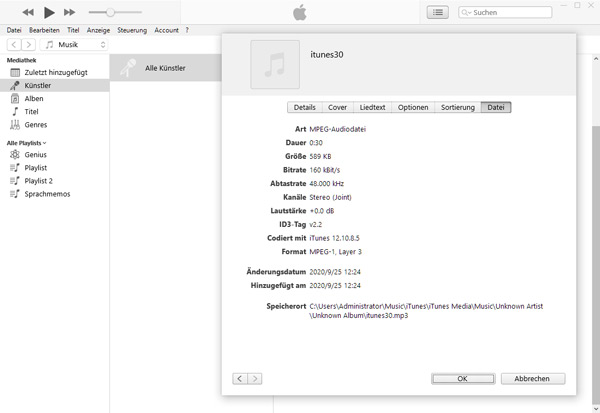This screenshot has width=600, height=413.
Task: Confirm the dialog with OK
Action: click(463, 379)
